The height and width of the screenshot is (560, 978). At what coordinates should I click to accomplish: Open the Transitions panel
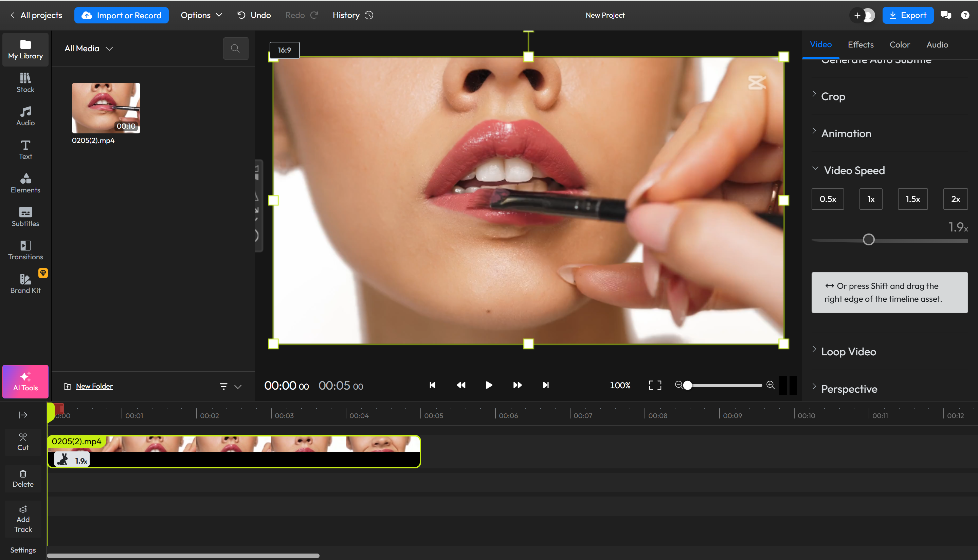[25, 250]
